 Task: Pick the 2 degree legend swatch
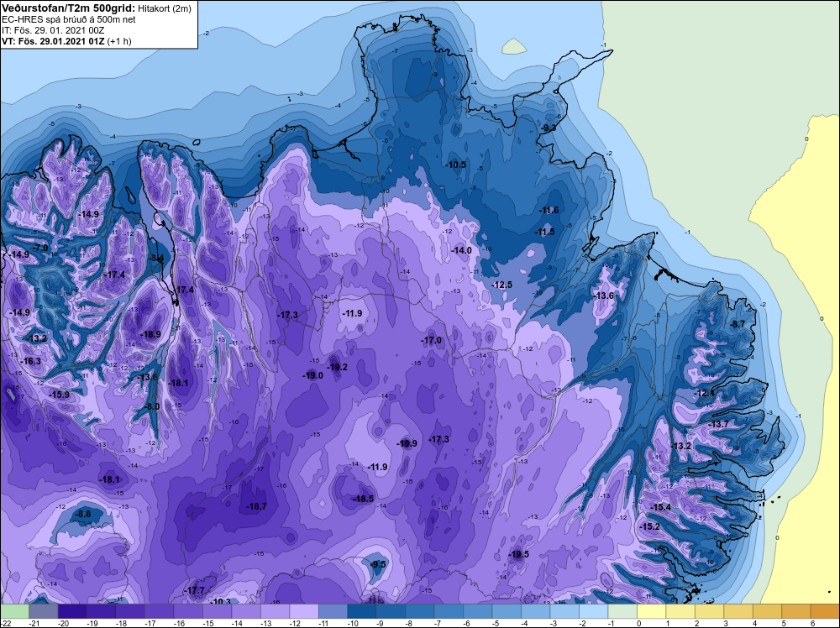click(x=709, y=611)
